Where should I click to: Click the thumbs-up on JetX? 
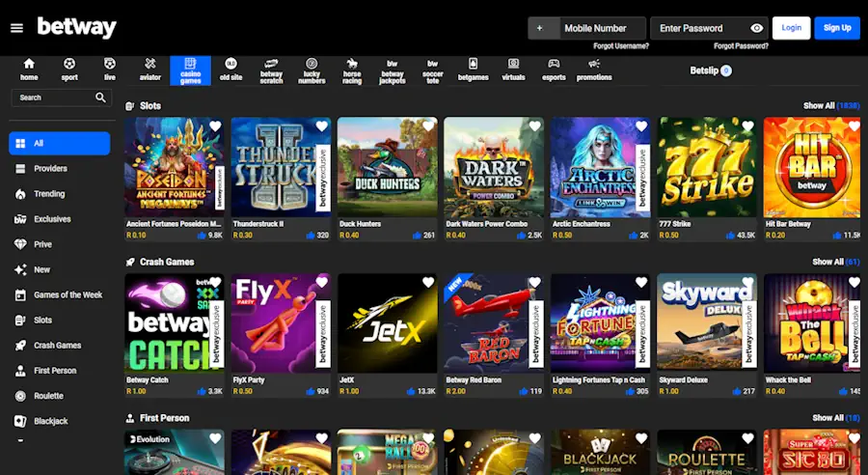[x=410, y=391]
